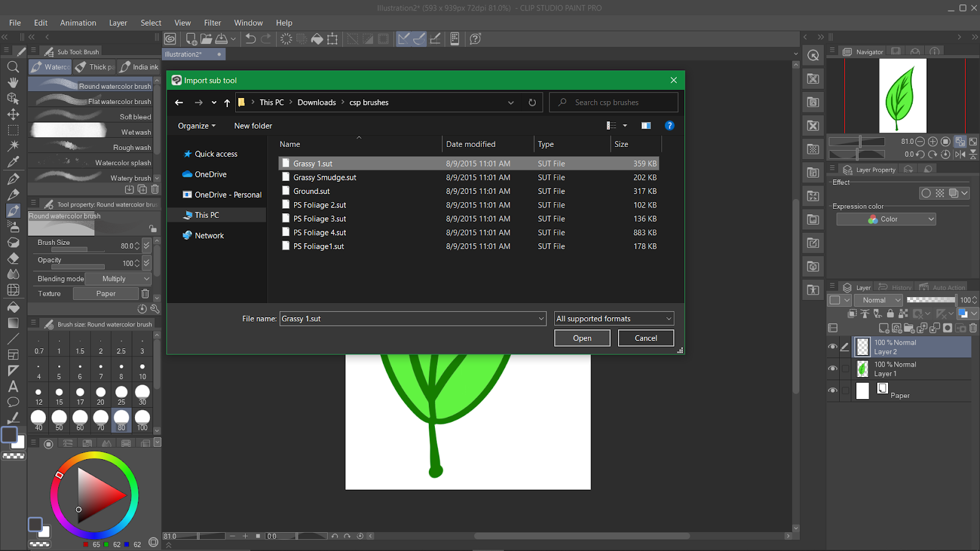Click the Transform icon in command bar

click(x=333, y=39)
